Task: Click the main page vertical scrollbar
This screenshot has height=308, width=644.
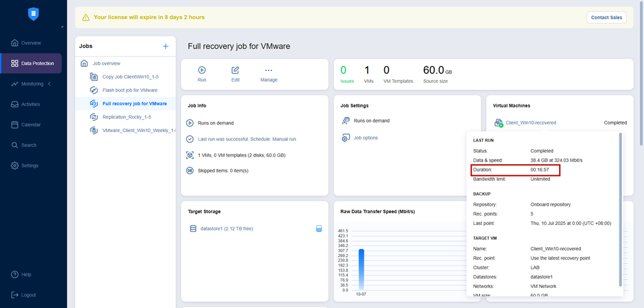Action: (642, 72)
